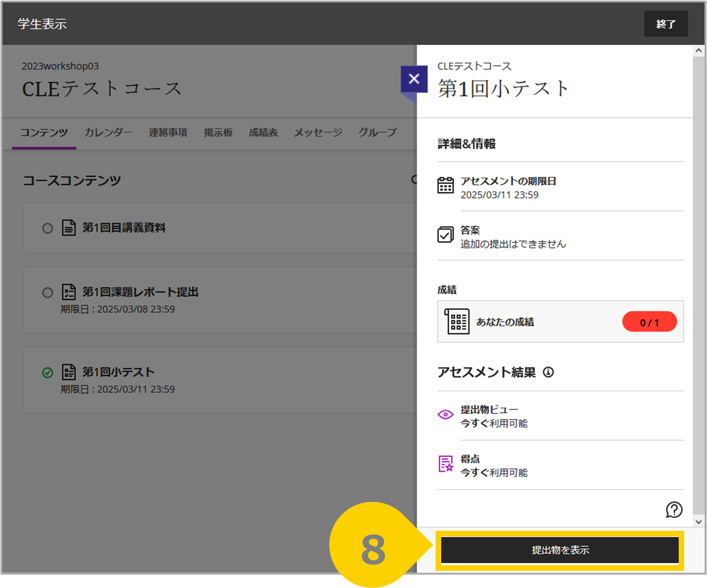Click the 得点 label
Viewport: 707px width, 588px height.
(470, 459)
